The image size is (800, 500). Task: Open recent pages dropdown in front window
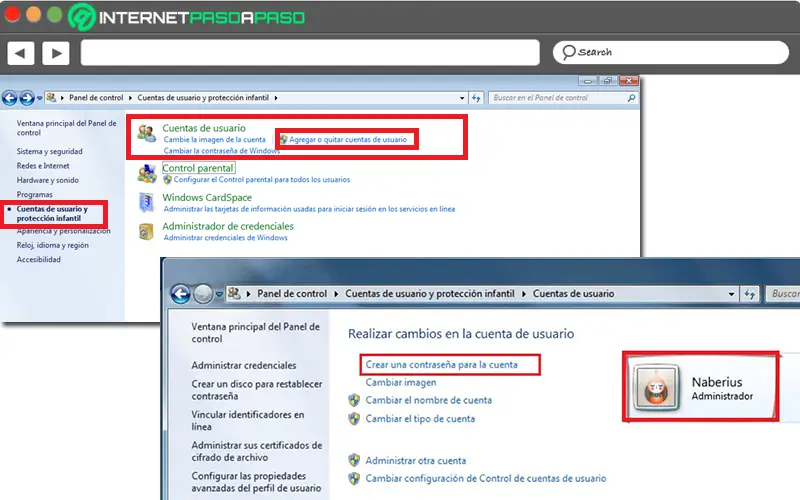coord(219,294)
